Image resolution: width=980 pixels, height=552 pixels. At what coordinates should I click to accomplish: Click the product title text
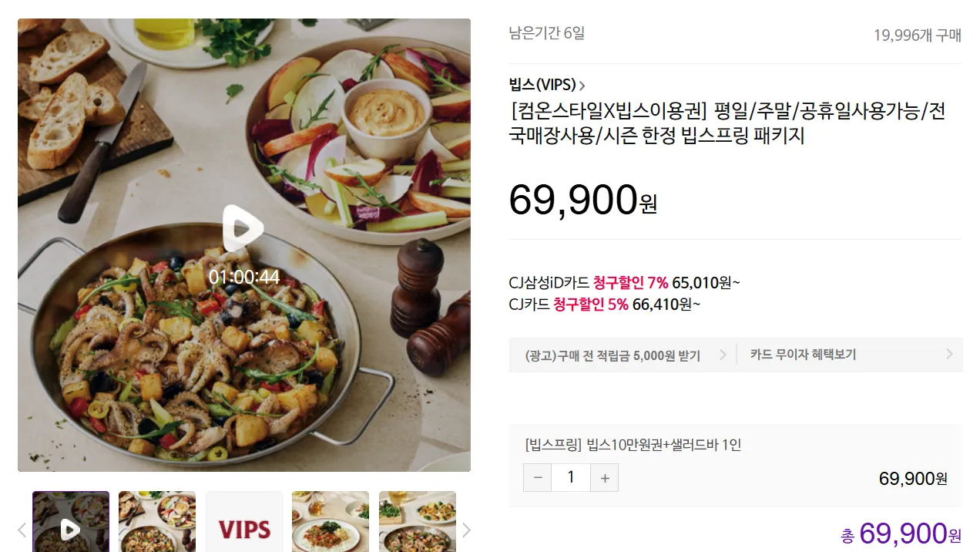pyautogui.click(x=727, y=124)
